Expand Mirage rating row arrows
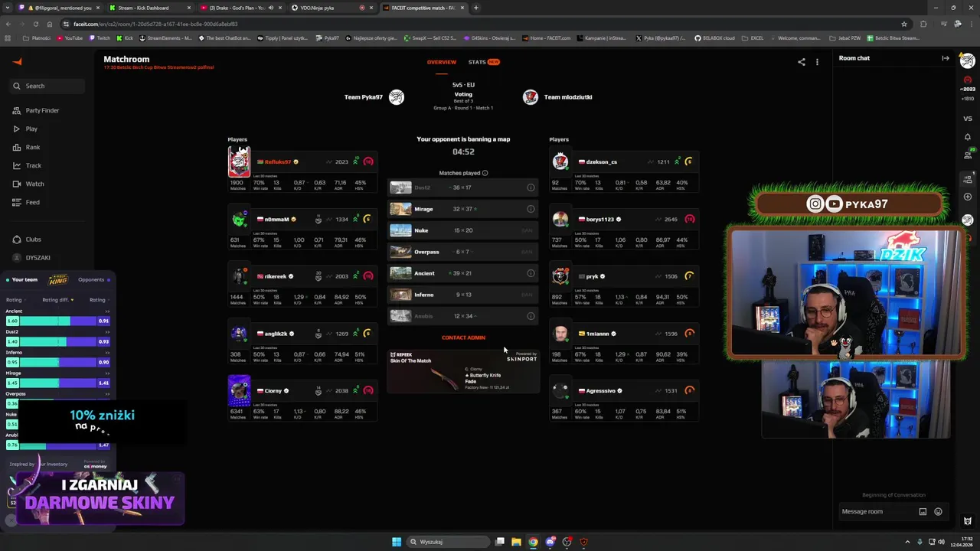 (107, 373)
